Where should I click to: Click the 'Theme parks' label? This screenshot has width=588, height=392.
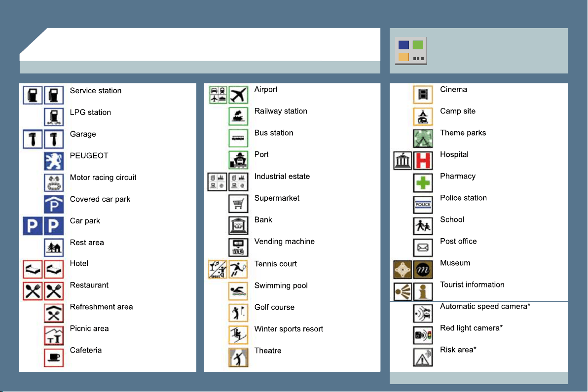463,133
